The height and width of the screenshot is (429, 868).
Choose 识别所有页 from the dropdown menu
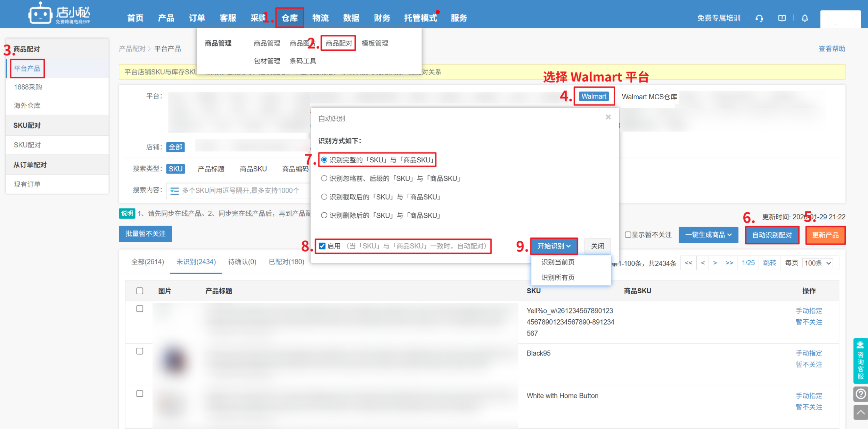pos(558,277)
